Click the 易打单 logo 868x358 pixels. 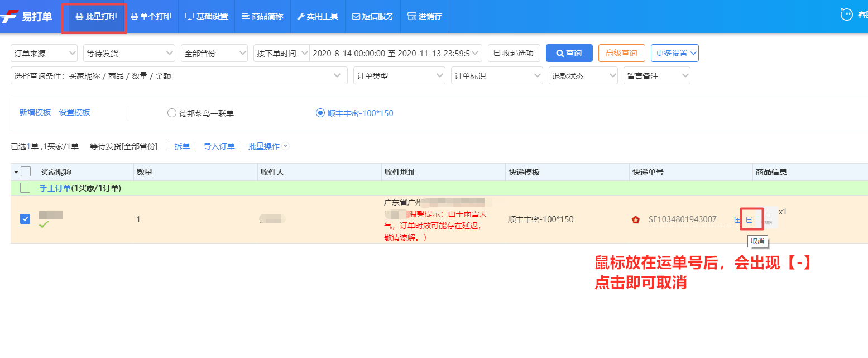coord(26,17)
